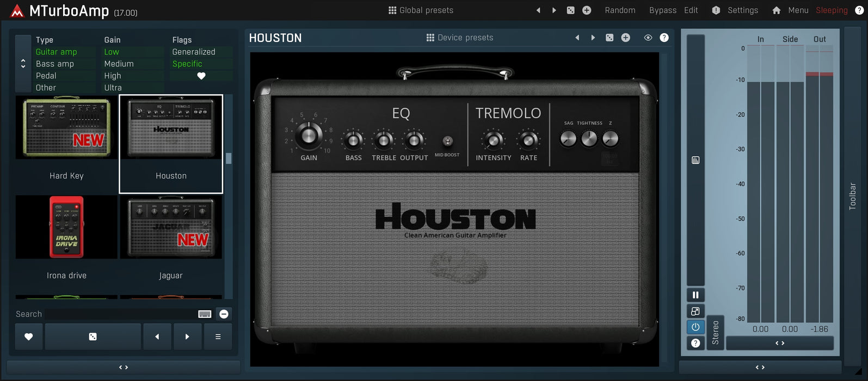Toggle the Houston device visibility eye icon
This screenshot has height=381, width=868.
click(x=648, y=38)
